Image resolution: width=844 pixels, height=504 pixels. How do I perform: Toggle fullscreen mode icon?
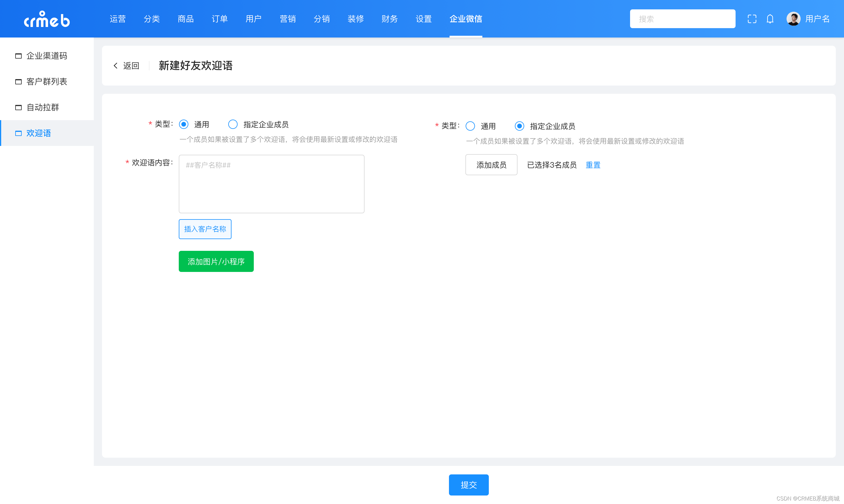752,19
